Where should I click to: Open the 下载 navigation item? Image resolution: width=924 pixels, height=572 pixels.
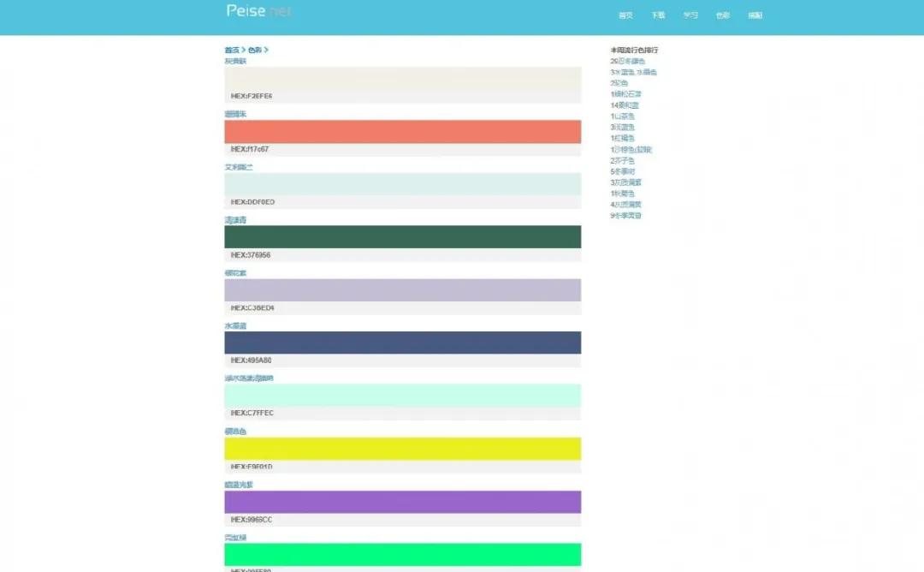[x=658, y=15]
